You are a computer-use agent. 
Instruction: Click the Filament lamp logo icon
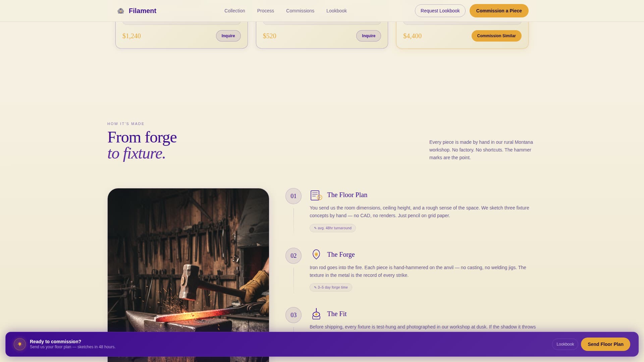pyautogui.click(x=120, y=11)
